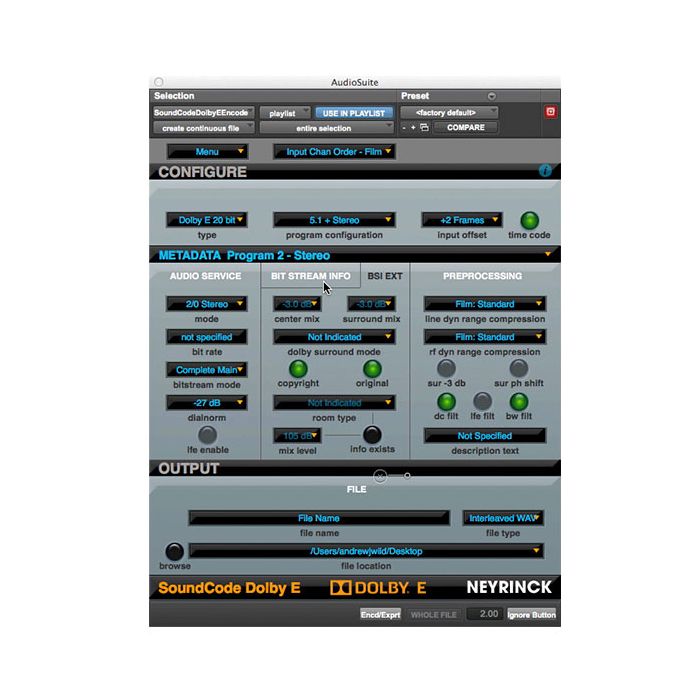Open the blue info icon in Configure

(545, 170)
